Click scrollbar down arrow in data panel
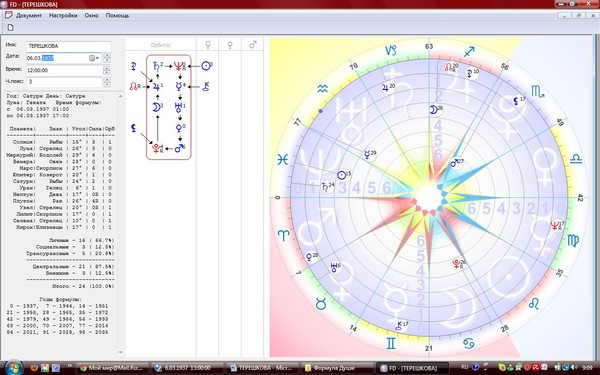The width and height of the screenshot is (600, 375). [x=120, y=352]
